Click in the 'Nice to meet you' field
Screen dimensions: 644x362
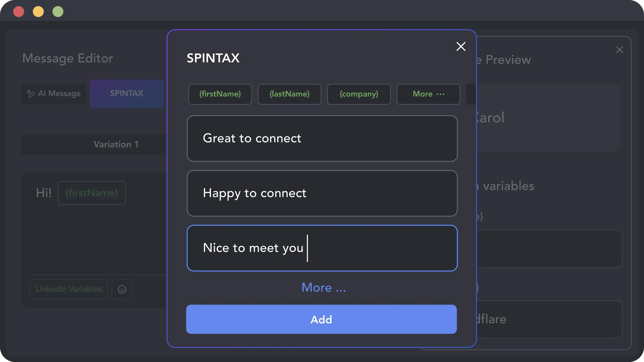point(322,248)
